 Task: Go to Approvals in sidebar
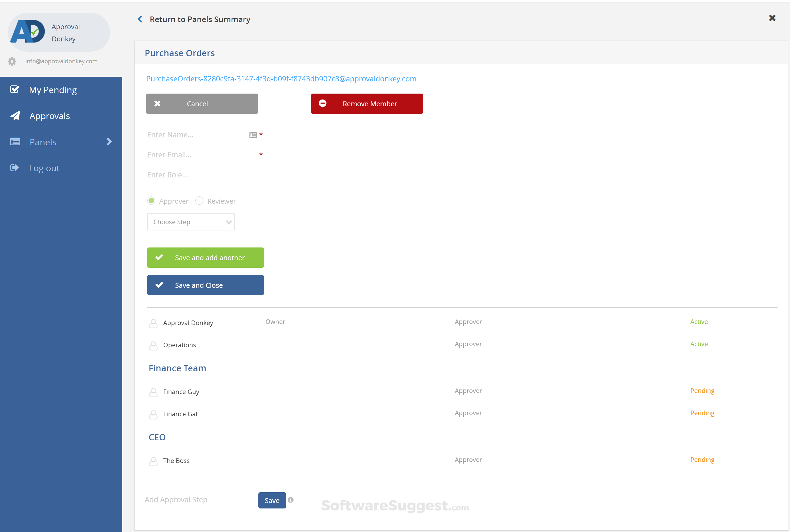pos(50,116)
